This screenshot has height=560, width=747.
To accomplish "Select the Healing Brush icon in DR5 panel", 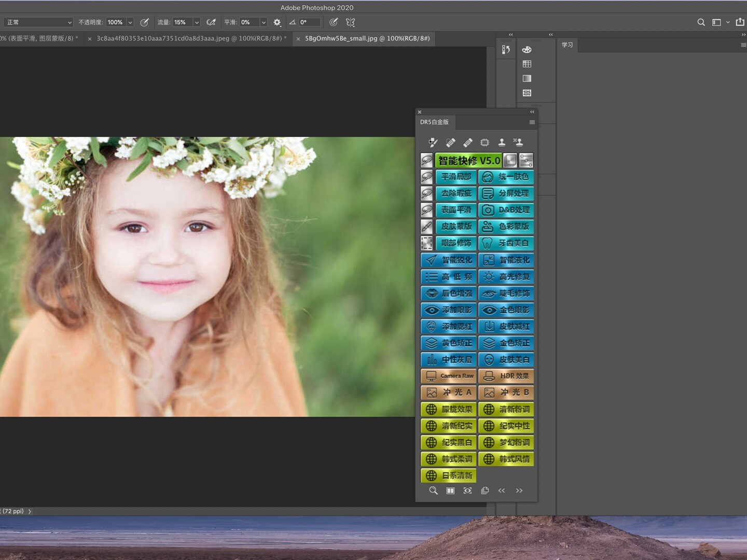I will tap(467, 143).
